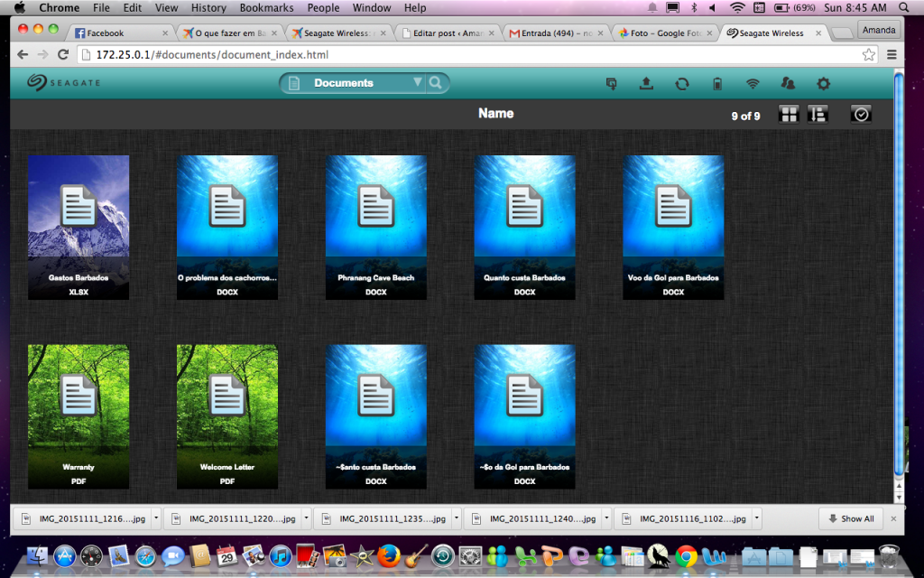
Task: Switch to the 'O que fazer em Ba' tab
Action: [x=230, y=33]
